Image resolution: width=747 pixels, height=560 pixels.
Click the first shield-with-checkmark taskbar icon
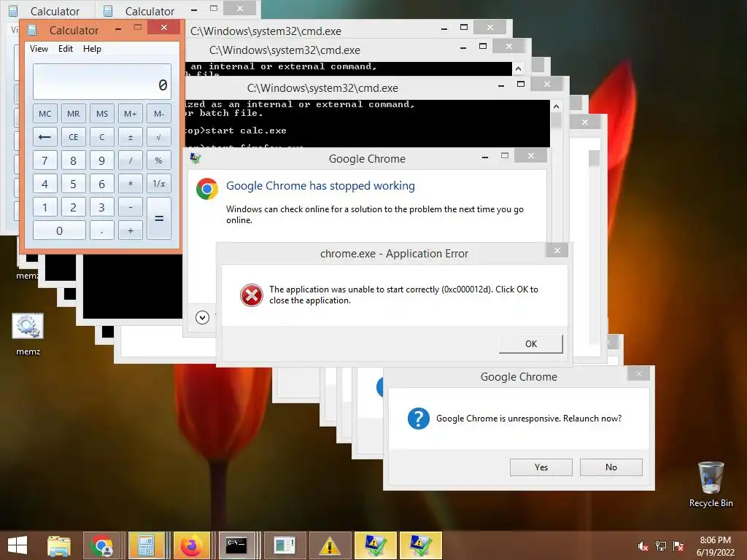(376, 545)
